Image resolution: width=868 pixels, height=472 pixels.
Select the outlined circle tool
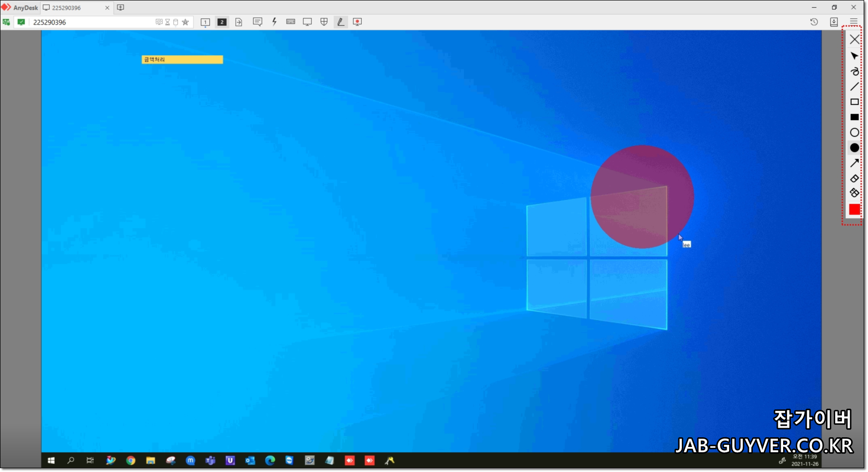[x=854, y=133]
